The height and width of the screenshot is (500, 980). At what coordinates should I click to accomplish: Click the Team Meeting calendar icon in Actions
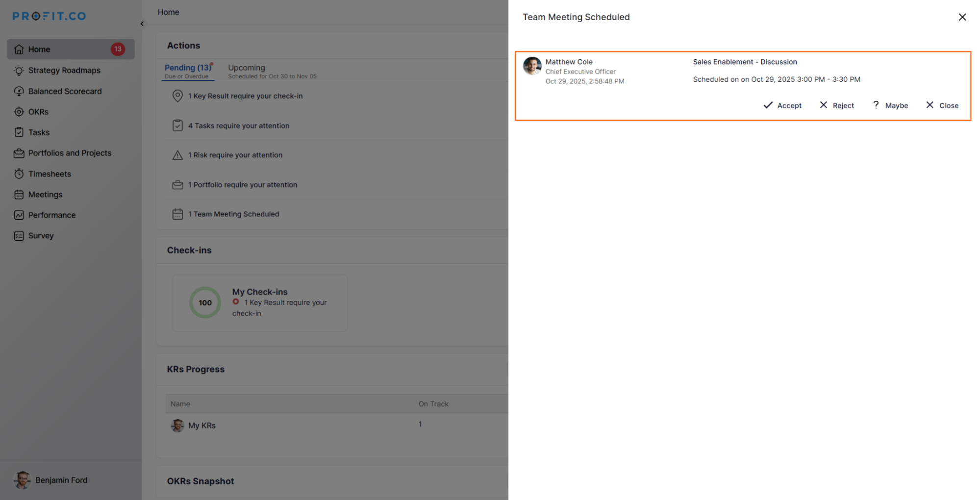point(177,214)
